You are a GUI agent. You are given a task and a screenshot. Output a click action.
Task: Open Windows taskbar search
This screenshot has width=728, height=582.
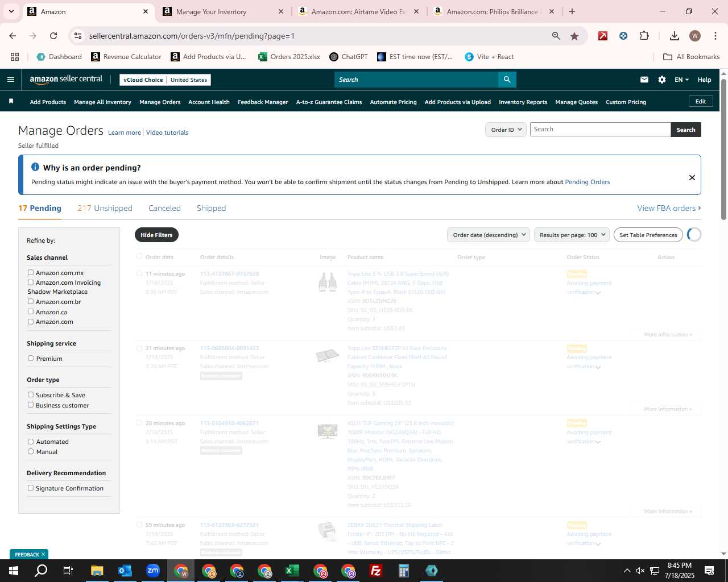coord(41,571)
